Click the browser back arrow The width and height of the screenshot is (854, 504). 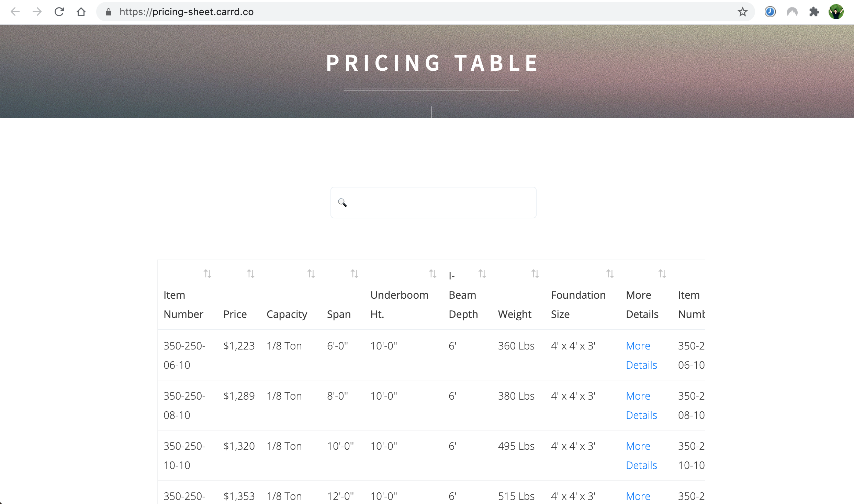pyautogui.click(x=15, y=12)
